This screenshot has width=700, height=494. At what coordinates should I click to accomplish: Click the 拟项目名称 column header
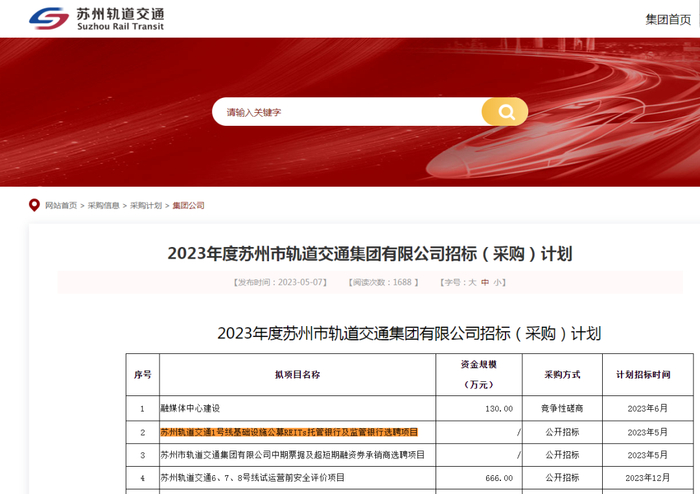point(297,374)
